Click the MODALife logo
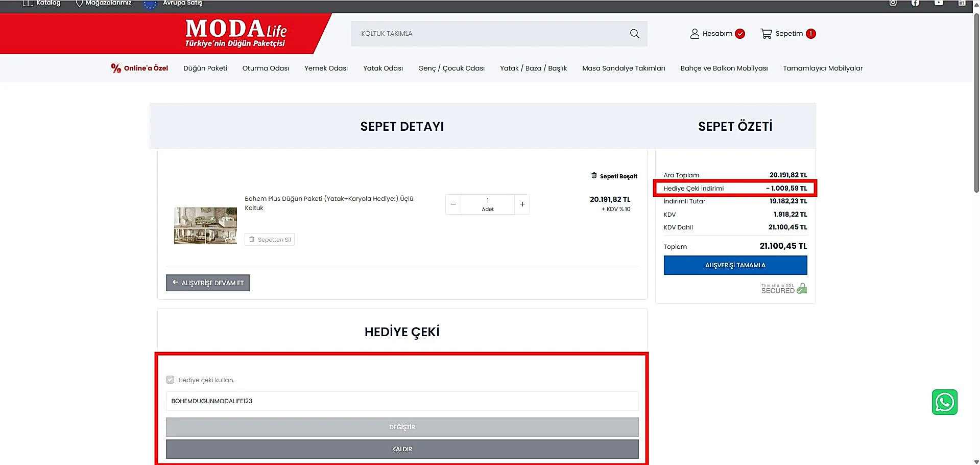This screenshot has width=980, height=465. (235, 33)
